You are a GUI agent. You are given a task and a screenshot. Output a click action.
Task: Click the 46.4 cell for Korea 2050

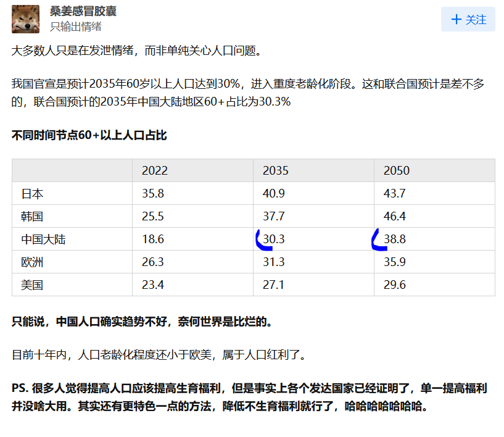tap(395, 217)
